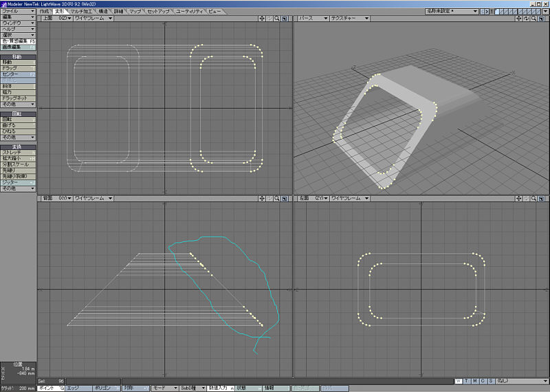Open the ワイヤフレーム dropdown in top viewport
The width and height of the screenshot is (550, 392).
[x=93, y=19]
